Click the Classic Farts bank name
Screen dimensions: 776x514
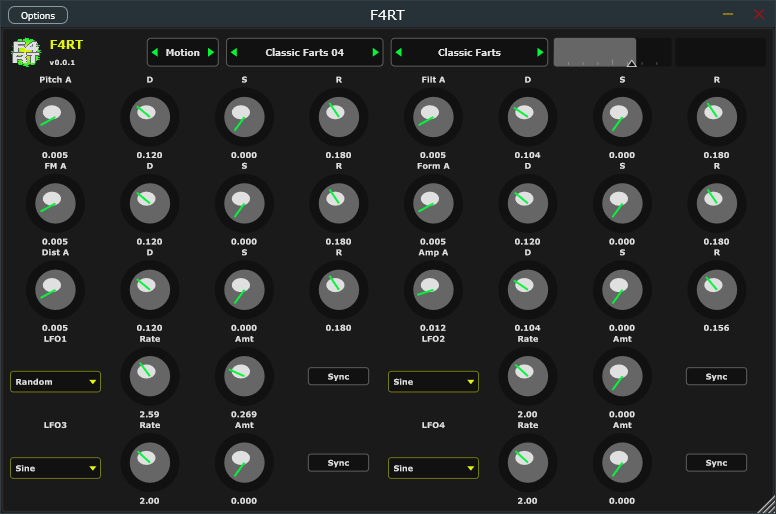click(469, 52)
